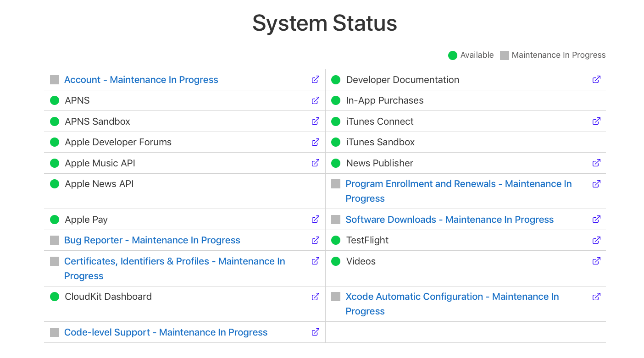Open external link icon for Certificates, Identifiers & Profiles
Viewport: 644px width, 358px height.
tap(316, 261)
